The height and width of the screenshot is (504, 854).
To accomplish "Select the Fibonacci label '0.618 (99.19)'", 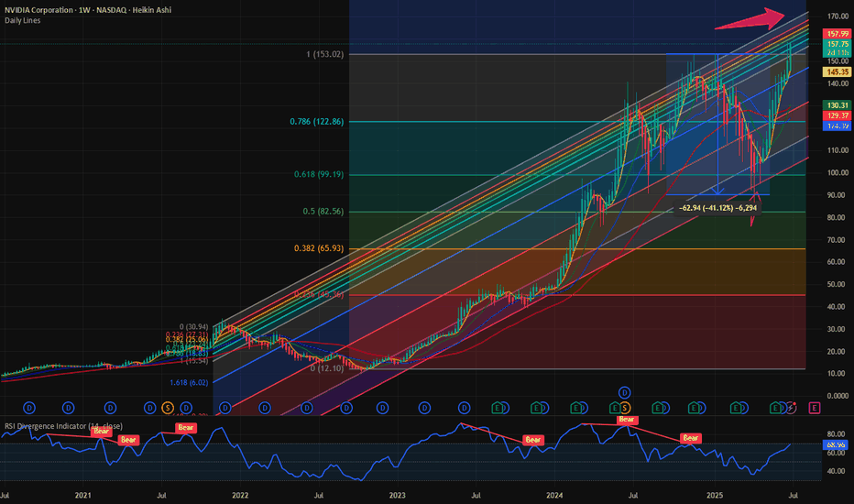I will pos(319,174).
